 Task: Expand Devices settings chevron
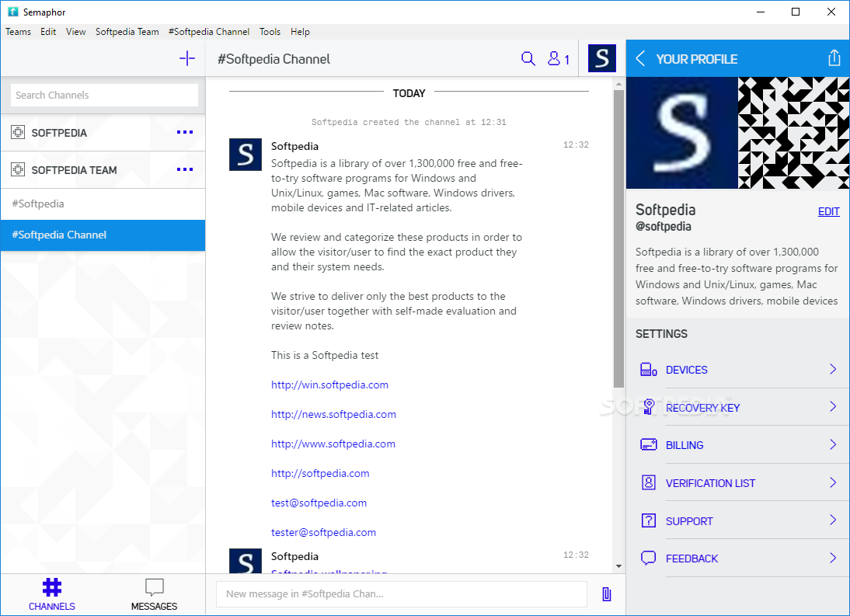[833, 369]
